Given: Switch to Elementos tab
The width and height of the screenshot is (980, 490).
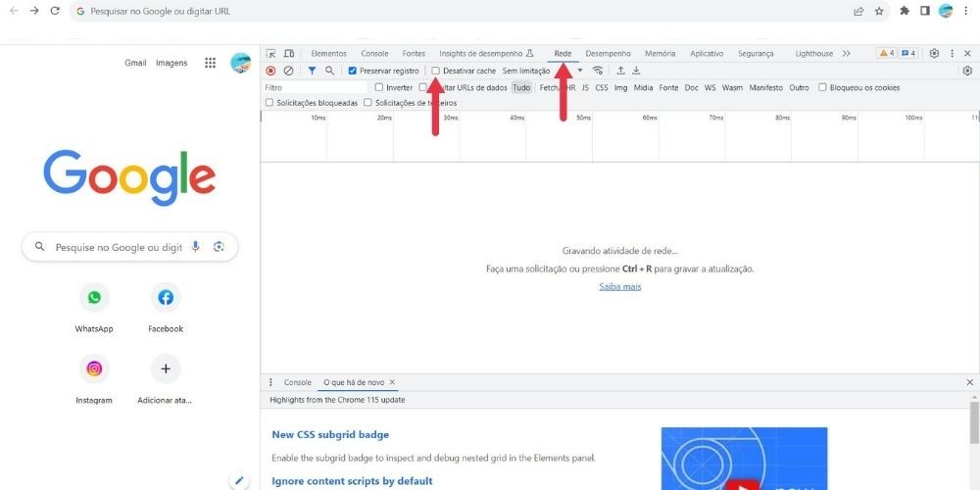Looking at the screenshot, I should [x=328, y=54].
